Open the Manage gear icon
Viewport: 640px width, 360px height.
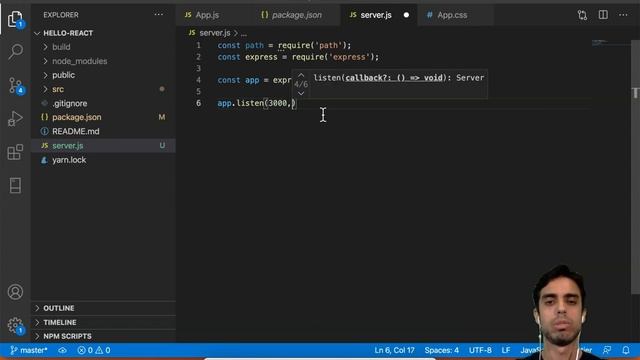point(16,326)
